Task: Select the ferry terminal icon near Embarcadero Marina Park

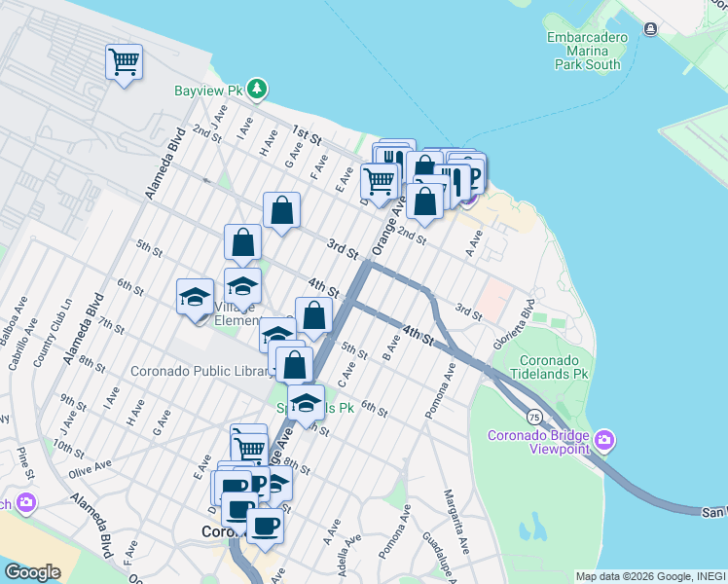Action: coord(650,29)
